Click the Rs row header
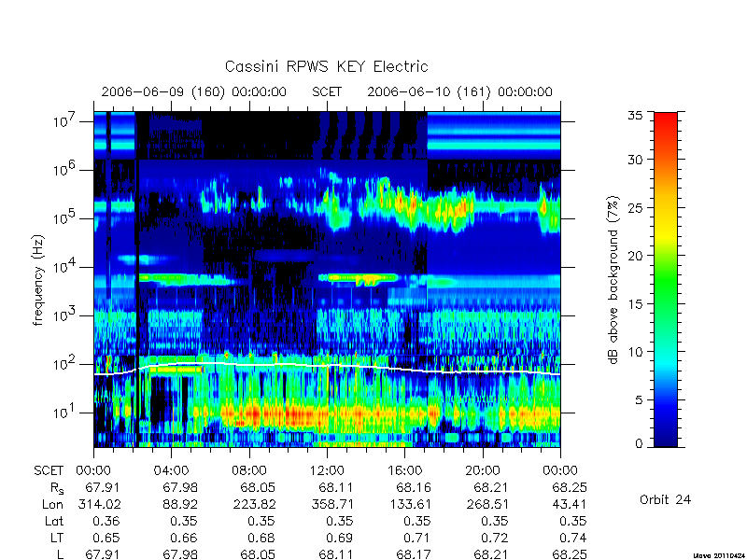Image resolution: width=747 pixels, height=560 pixels. [x=57, y=488]
